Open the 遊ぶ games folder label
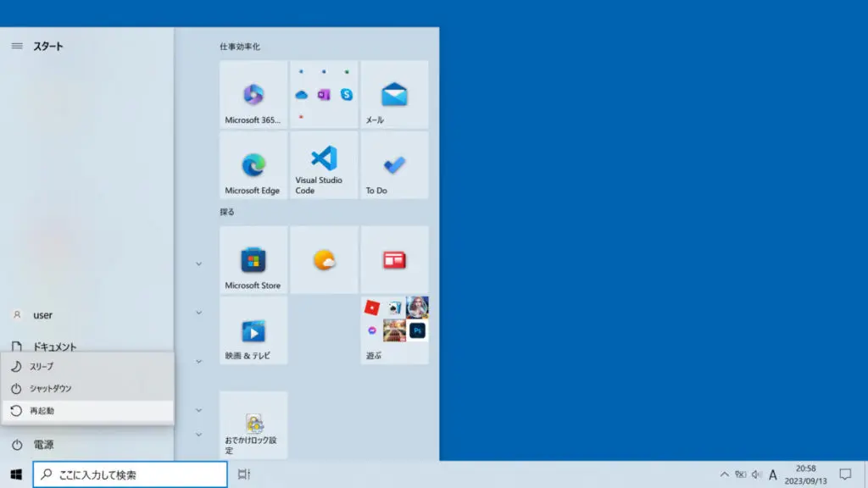 pyautogui.click(x=374, y=356)
